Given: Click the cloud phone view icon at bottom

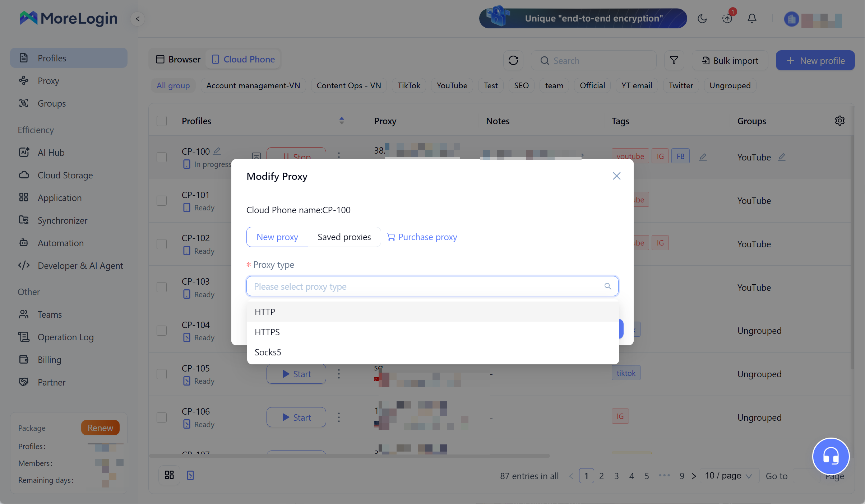Looking at the screenshot, I should 190,475.
